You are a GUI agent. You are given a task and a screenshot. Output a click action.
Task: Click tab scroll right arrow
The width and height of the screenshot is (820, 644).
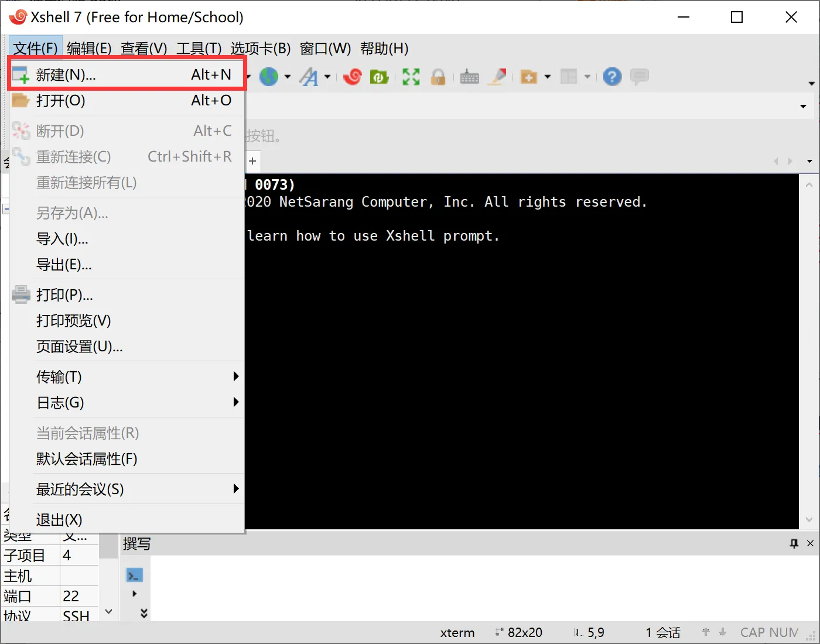point(790,161)
